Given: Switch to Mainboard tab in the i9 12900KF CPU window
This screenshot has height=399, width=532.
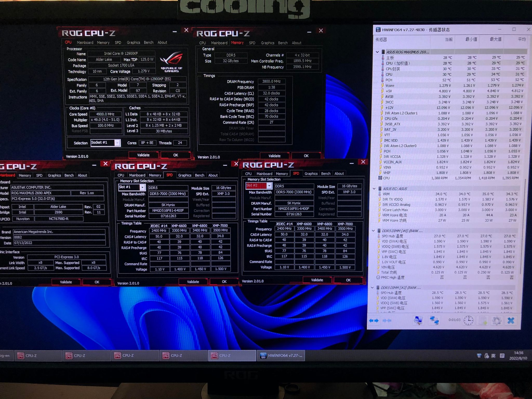Looking at the screenshot, I should [x=85, y=43].
